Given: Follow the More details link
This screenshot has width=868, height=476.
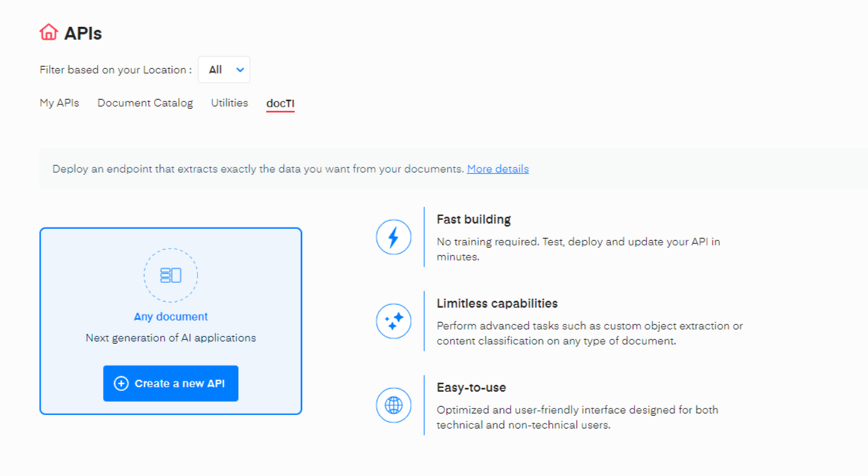Looking at the screenshot, I should [497, 169].
